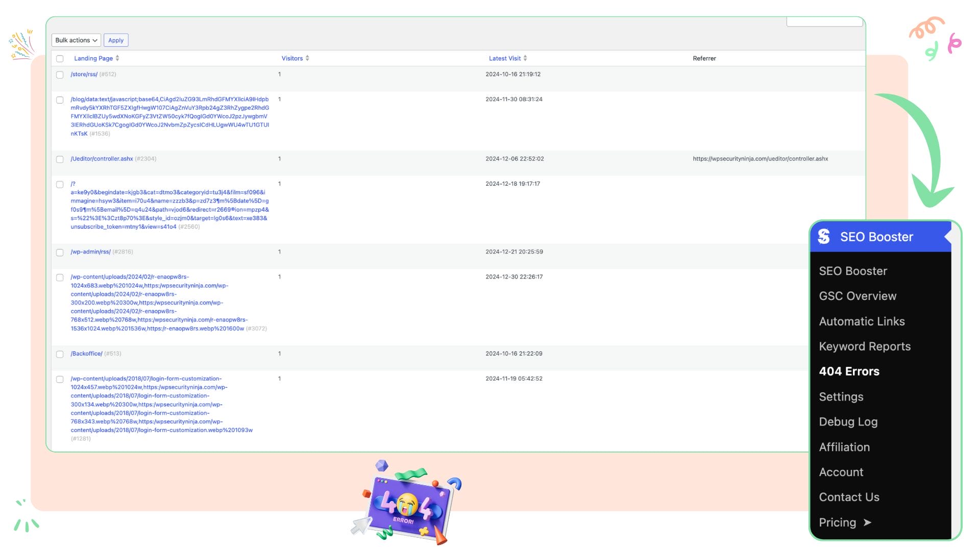Click the Pricing arrow icon
980x551 pixels.
point(867,522)
